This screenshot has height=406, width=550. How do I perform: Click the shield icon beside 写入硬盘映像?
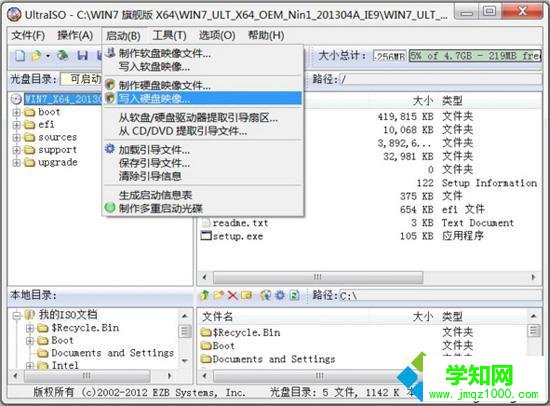110,98
